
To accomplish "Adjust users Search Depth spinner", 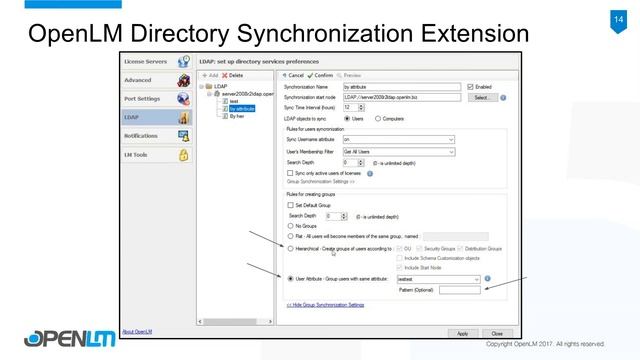I will (361, 163).
